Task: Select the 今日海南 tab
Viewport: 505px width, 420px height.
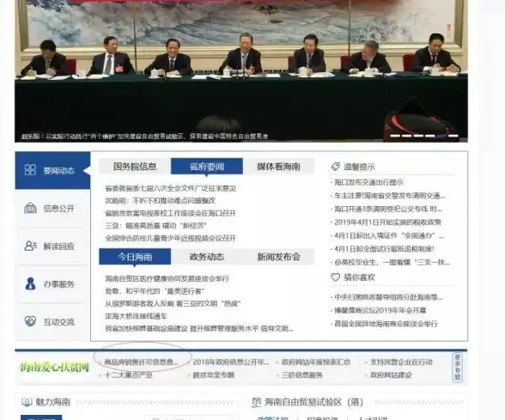Action: coord(135,257)
